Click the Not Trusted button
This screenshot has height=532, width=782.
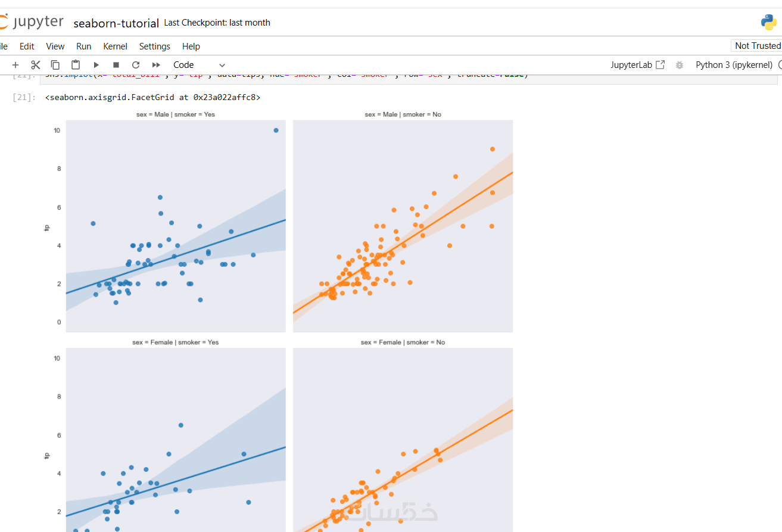757,46
